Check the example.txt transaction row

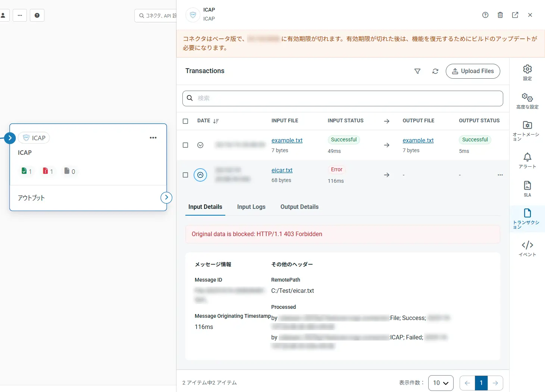click(185, 145)
